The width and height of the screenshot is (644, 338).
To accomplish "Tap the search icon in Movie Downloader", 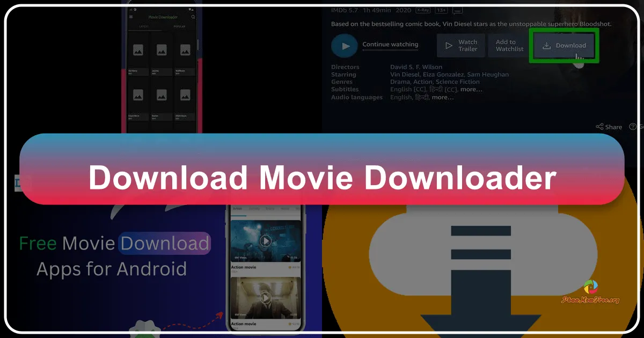I will (193, 17).
